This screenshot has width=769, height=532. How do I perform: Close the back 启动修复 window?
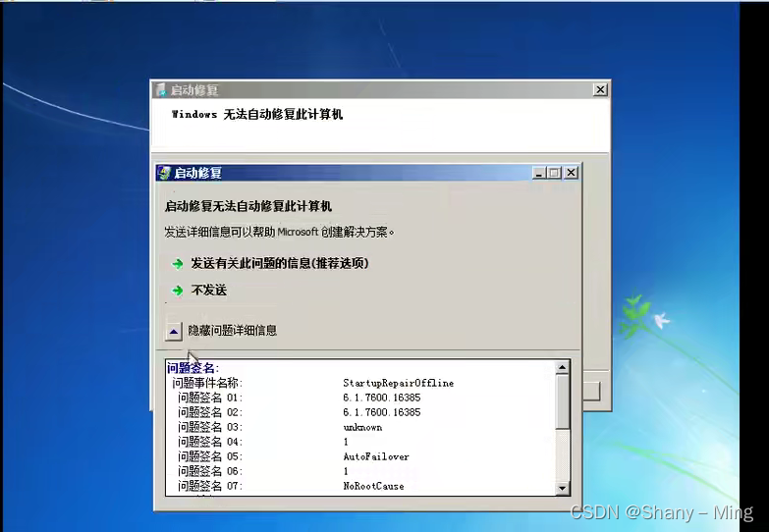(600, 89)
